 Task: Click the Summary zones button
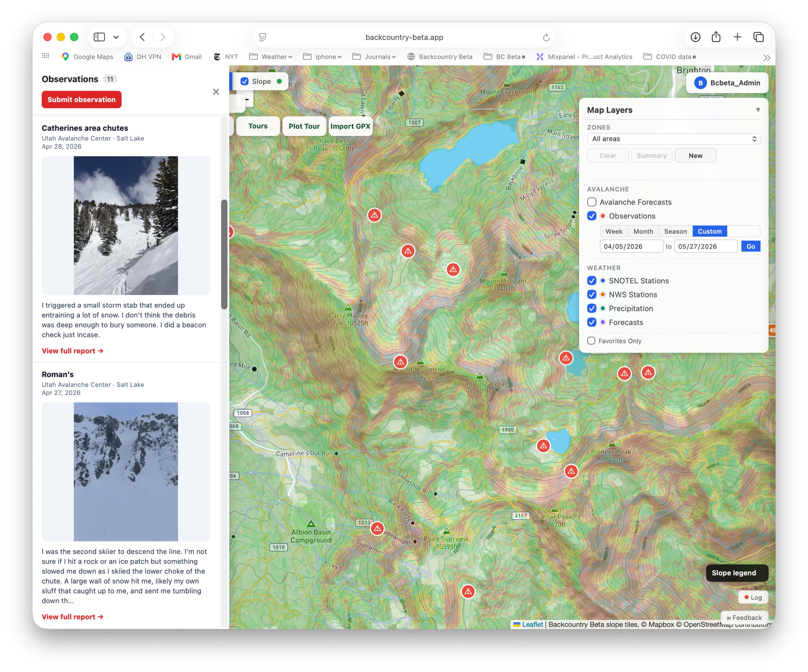click(x=652, y=155)
